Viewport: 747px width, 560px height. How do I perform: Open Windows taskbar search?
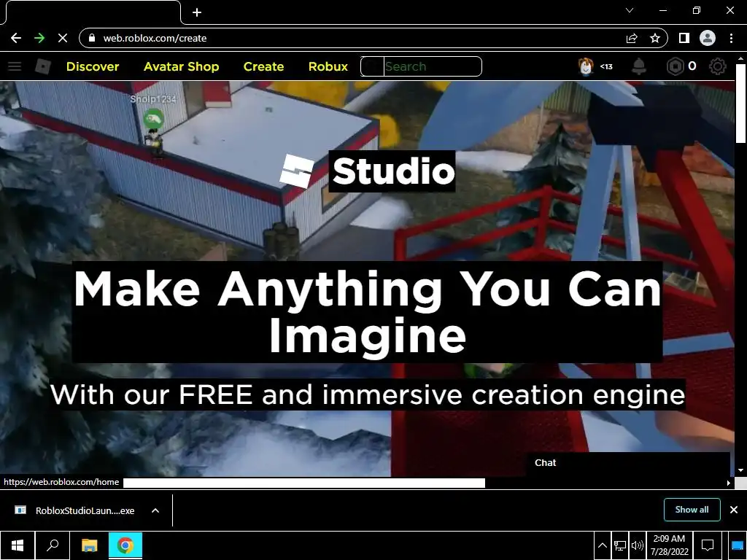click(53, 545)
